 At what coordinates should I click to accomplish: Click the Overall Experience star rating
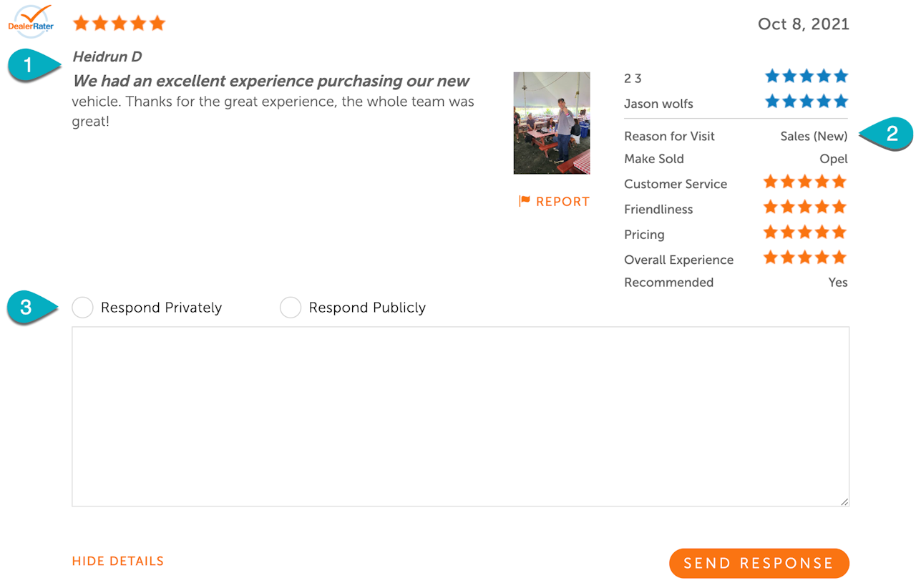(x=805, y=258)
